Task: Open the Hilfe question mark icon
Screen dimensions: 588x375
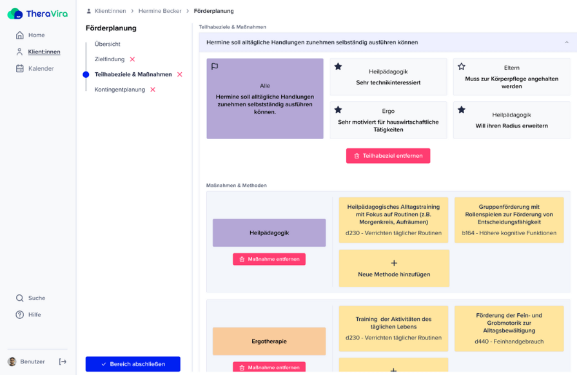Action: click(20, 314)
